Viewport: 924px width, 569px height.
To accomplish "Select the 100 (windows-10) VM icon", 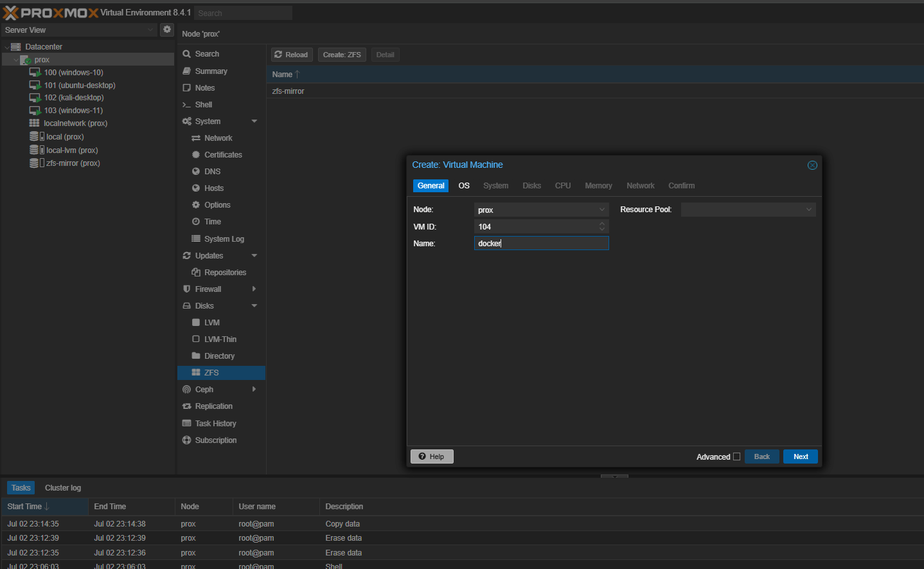I will coord(35,73).
